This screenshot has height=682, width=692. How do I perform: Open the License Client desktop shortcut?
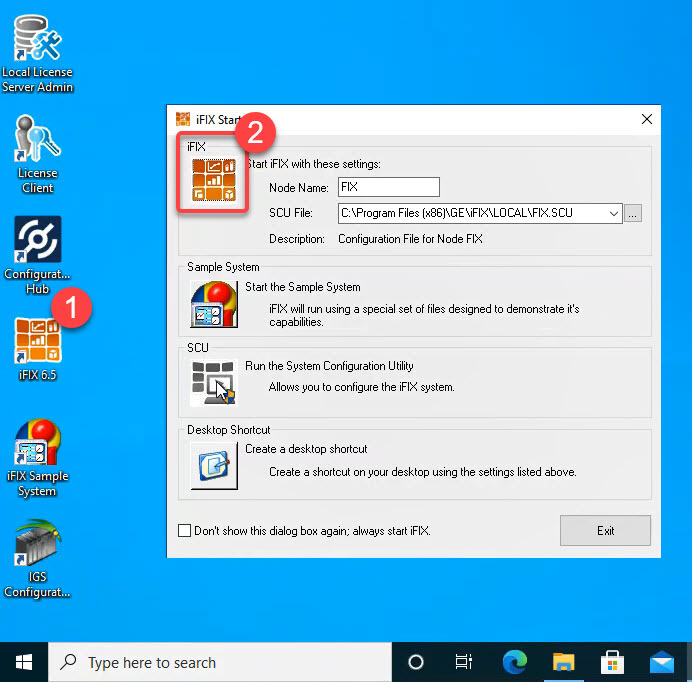pyautogui.click(x=37, y=154)
